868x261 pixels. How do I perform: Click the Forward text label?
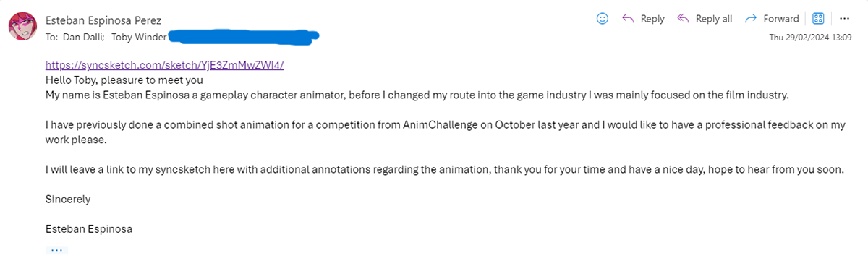[781, 19]
